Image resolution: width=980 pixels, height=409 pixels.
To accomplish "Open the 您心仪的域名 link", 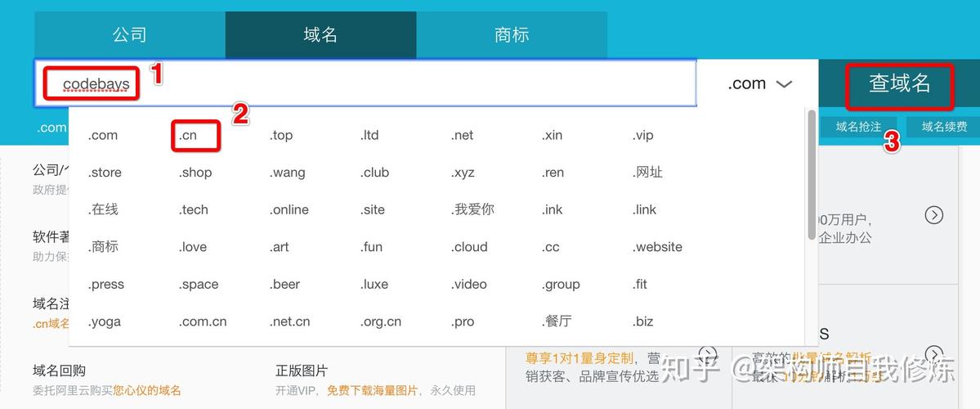I will (x=147, y=391).
